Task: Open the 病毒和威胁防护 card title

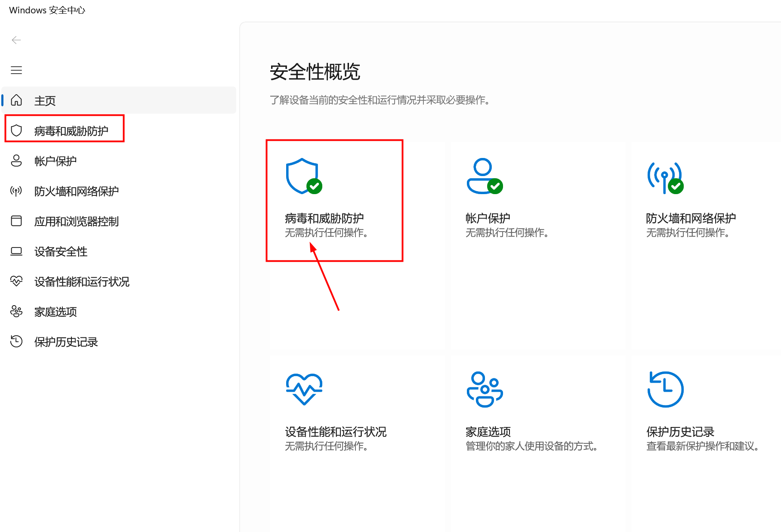Action: tap(324, 218)
